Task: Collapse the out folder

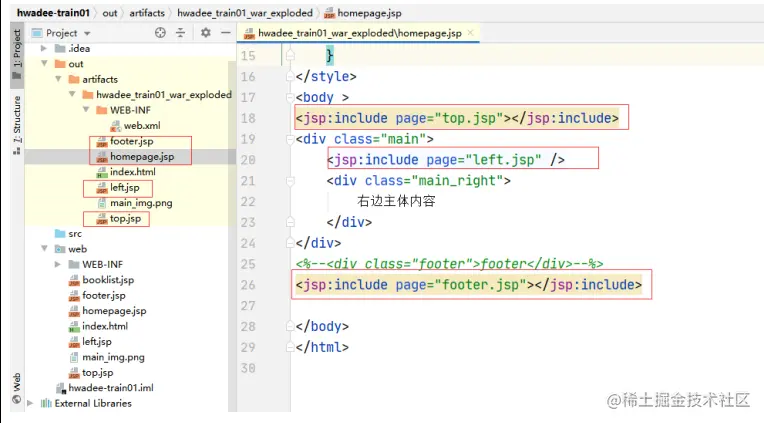Action: tap(44, 64)
